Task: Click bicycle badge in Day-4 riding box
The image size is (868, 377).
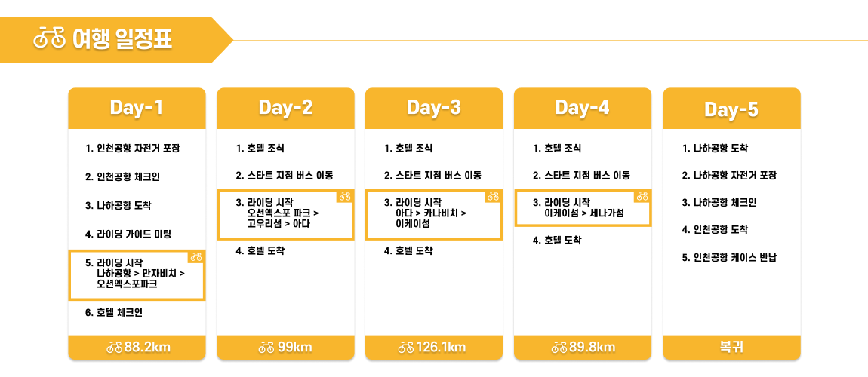Action: click(x=642, y=196)
